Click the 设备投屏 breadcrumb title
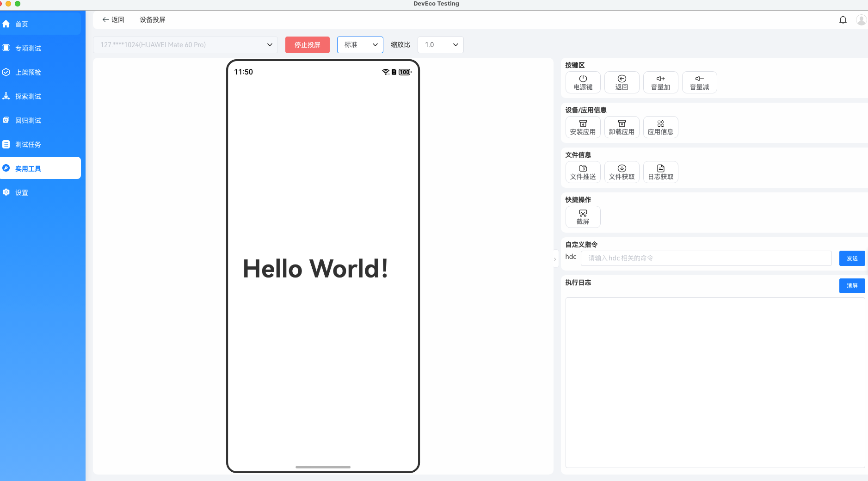 [153, 20]
